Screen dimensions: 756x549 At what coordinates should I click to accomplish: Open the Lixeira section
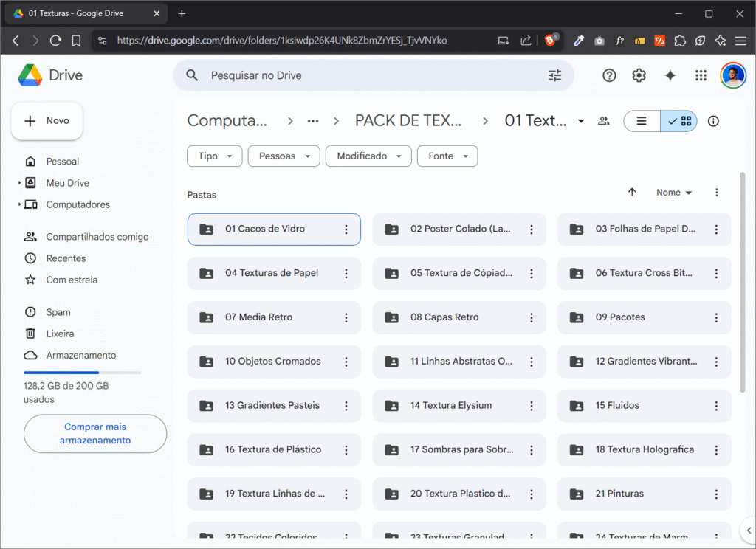[60, 334]
